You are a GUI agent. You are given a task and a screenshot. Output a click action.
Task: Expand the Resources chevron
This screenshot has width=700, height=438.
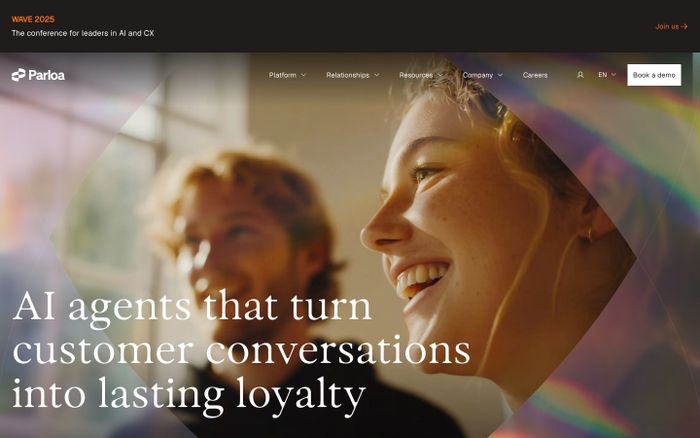440,75
